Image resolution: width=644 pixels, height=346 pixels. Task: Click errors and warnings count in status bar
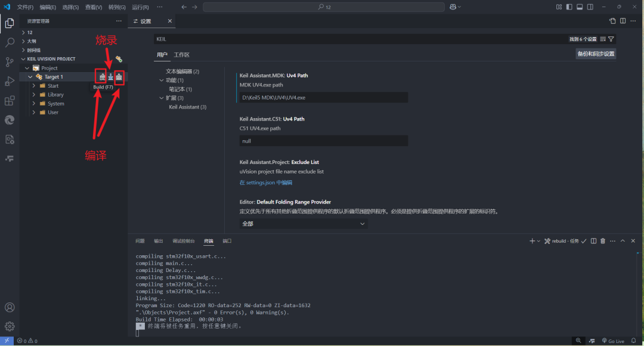coord(27,341)
